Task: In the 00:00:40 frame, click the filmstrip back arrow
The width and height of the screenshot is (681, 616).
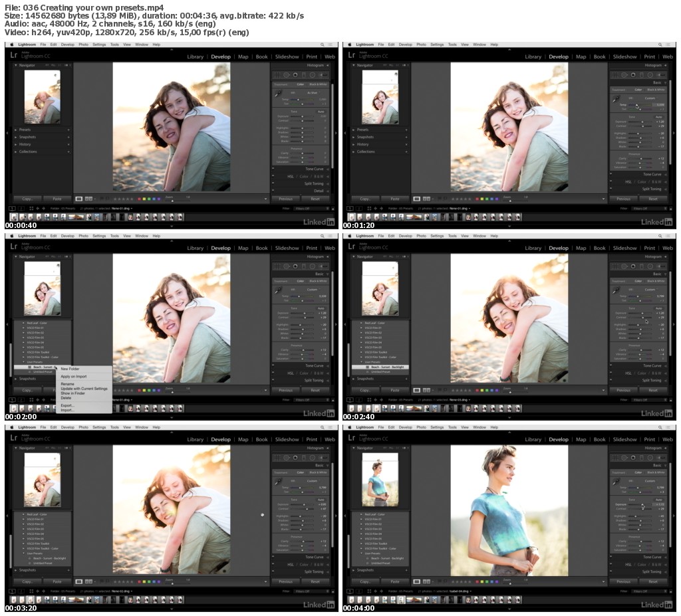Action: pyautogui.click(x=38, y=209)
